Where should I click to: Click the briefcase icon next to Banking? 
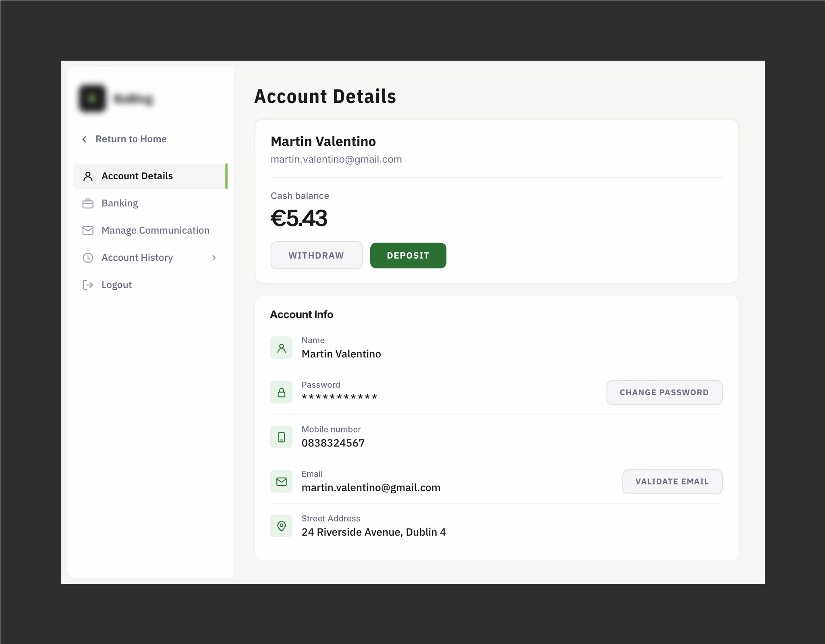(x=88, y=204)
